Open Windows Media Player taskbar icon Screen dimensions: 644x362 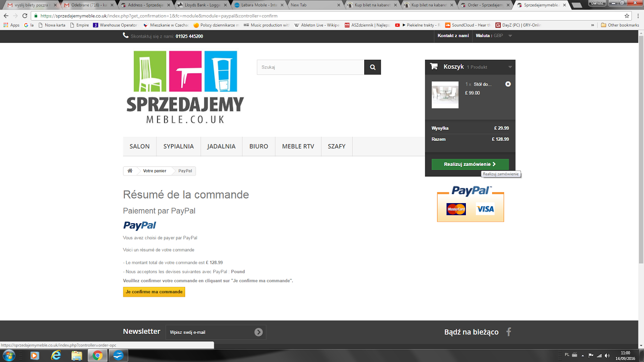point(35,355)
